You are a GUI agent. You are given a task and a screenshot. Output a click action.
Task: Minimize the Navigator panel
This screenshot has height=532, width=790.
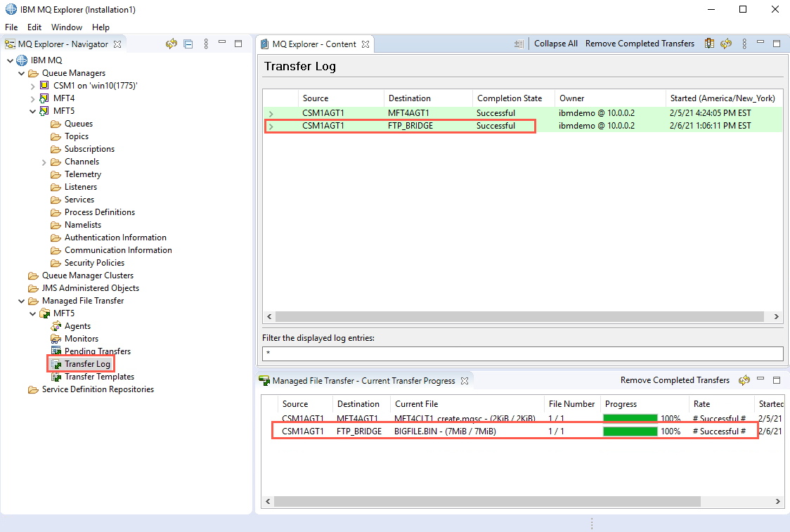click(221, 42)
